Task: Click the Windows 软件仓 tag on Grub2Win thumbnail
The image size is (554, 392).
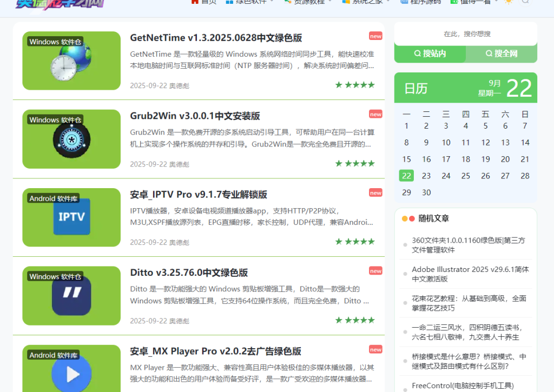Action: pos(55,119)
